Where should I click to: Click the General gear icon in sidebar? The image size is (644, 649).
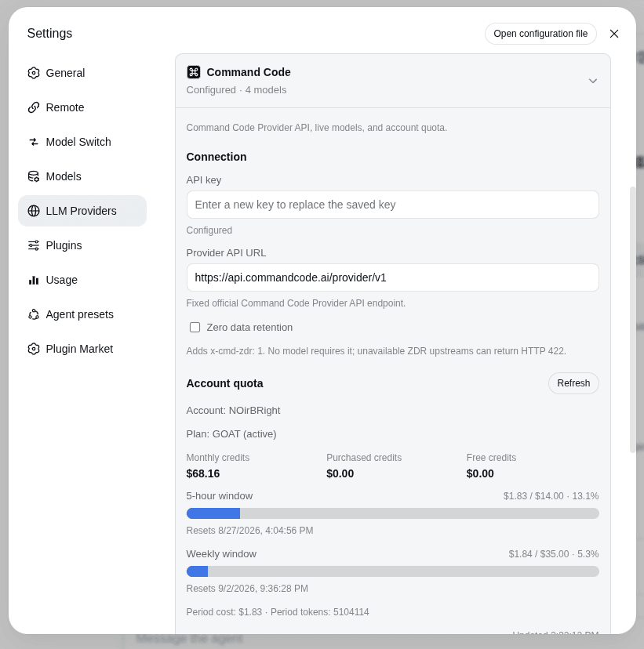point(34,73)
